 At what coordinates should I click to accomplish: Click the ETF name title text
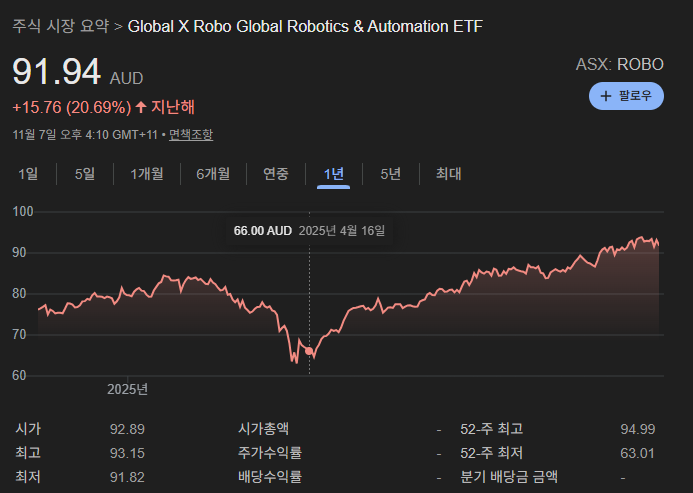tap(305, 26)
